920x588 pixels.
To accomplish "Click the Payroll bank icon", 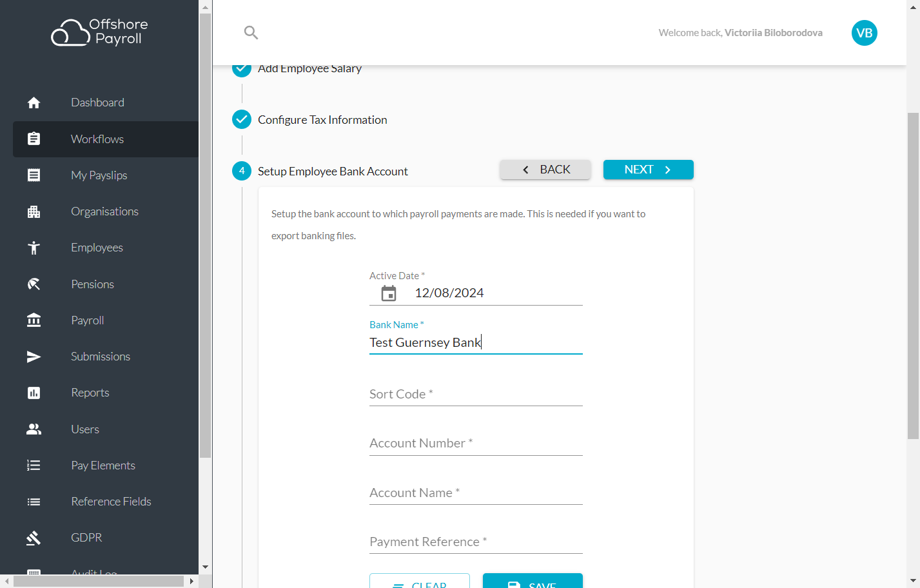I will point(34,320).
